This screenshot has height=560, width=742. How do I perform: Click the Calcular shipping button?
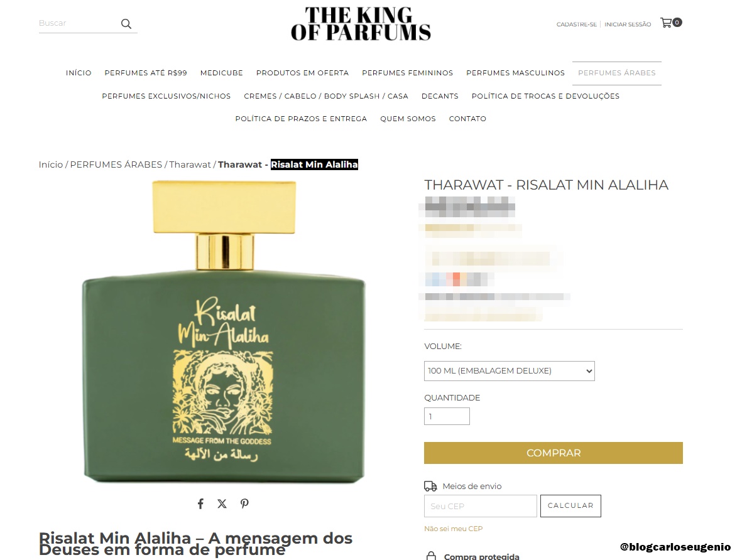570,505
